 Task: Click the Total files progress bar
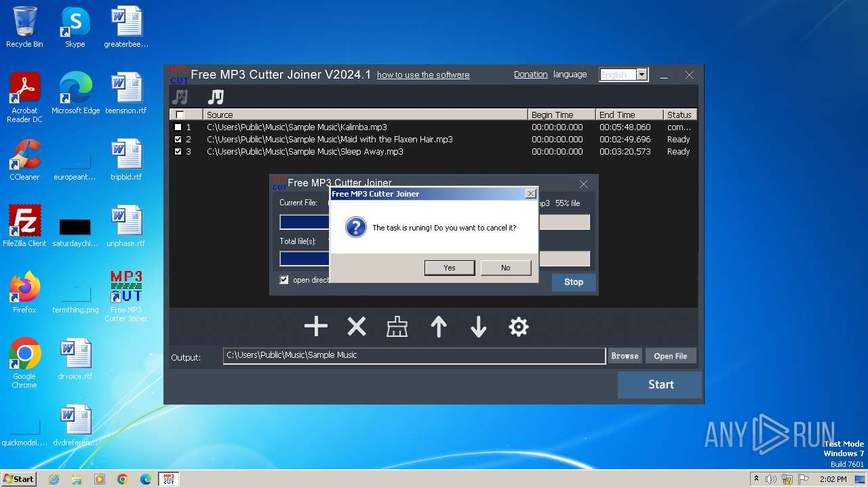click(435, 258)
